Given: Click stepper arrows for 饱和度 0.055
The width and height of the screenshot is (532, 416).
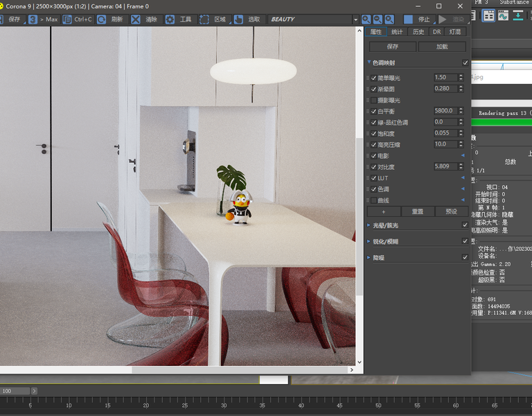Looking at the screenshot, I should coord(461,133).
